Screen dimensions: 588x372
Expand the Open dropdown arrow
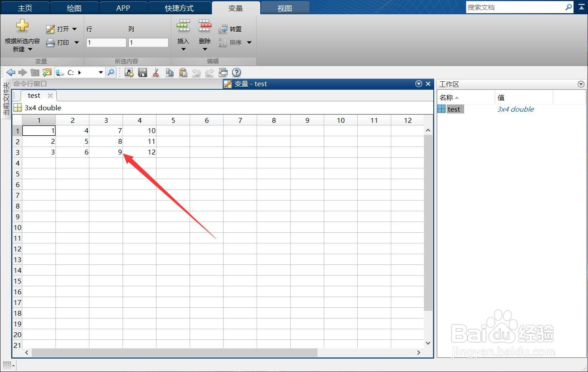click(x=74, y=29)
